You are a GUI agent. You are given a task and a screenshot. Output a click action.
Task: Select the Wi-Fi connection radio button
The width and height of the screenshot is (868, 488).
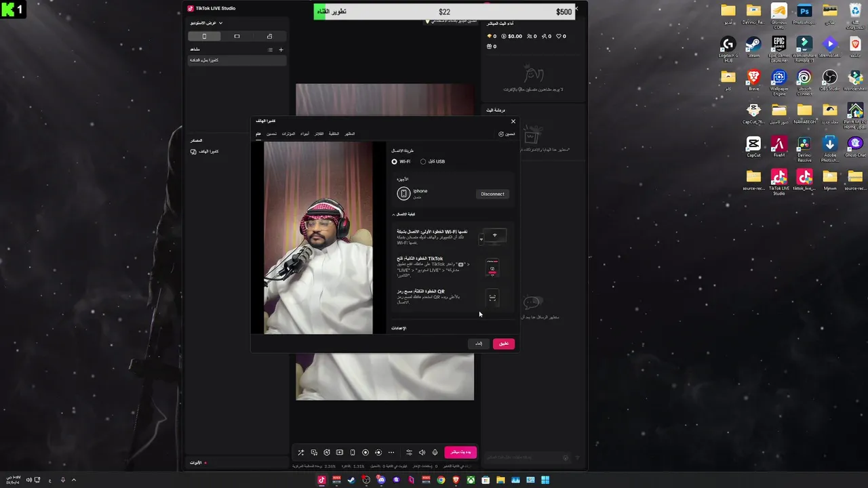point(394,161)
